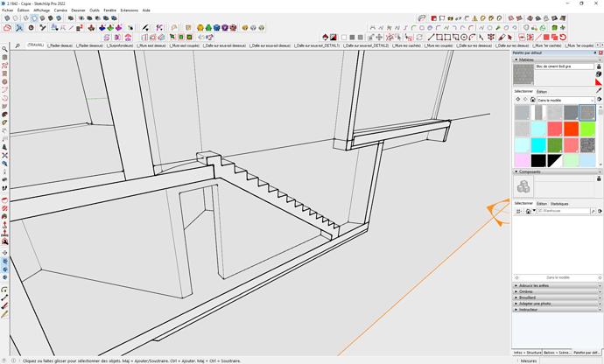Viewport: 604px width, 364px height.
Task: Click the green hard hat icon
Action: (208, 28)
